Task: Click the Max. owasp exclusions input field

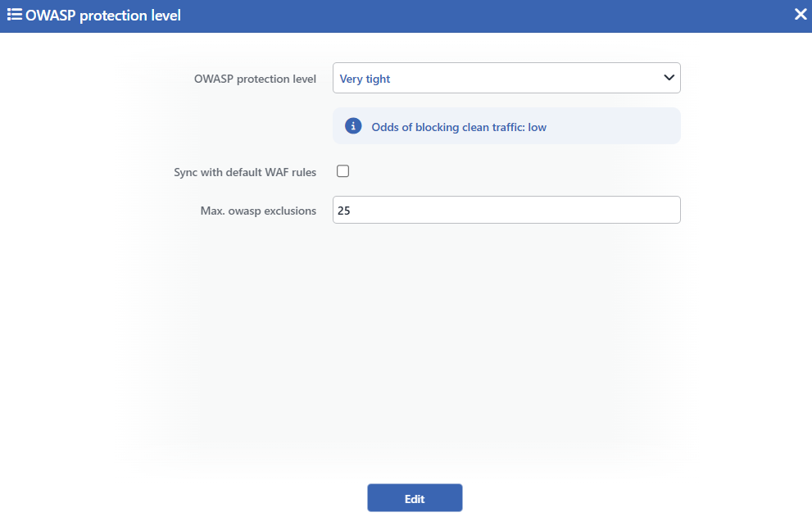Action: coord(506,210)
